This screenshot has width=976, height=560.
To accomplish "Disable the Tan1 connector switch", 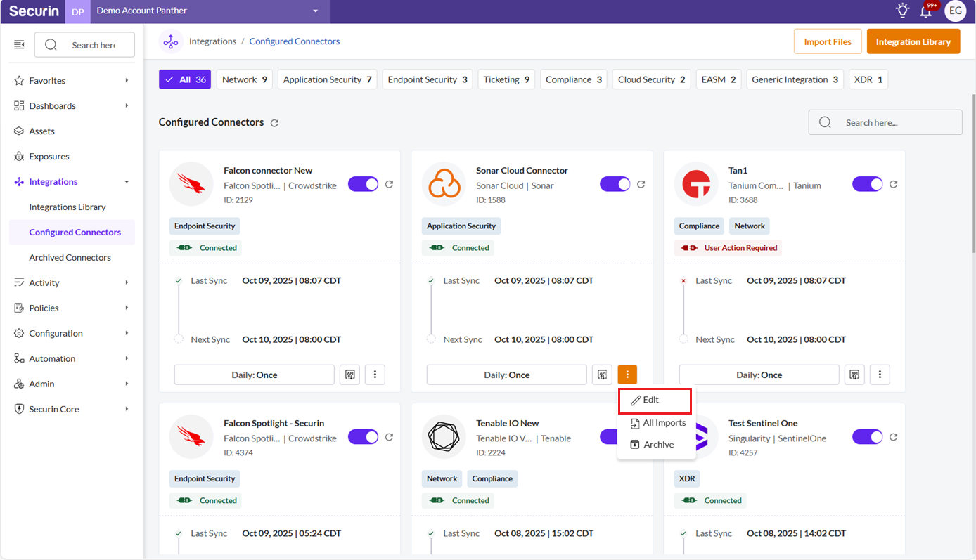I will [x=868, y=184].
